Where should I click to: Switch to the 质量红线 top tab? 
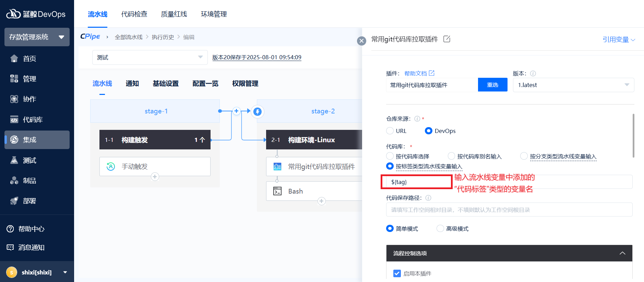click(x=174, y=14)
